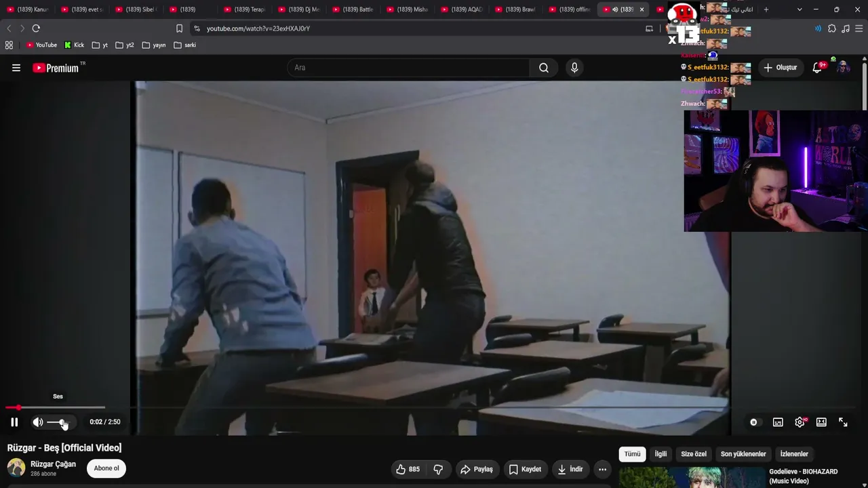This screenshot has height=488, width=868.
Task: Open the Rüzgar Çağan channel name link
Action: [53, 464]
